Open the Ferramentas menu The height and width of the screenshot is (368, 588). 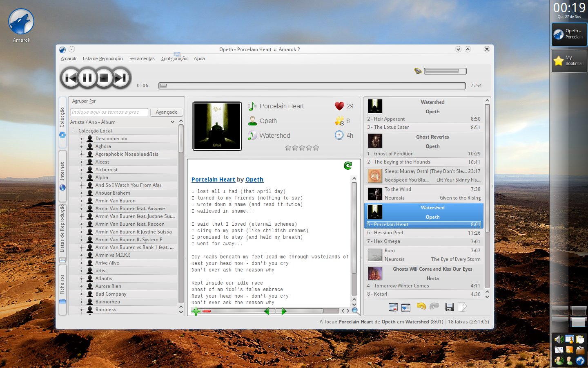(x=142, y=58)
